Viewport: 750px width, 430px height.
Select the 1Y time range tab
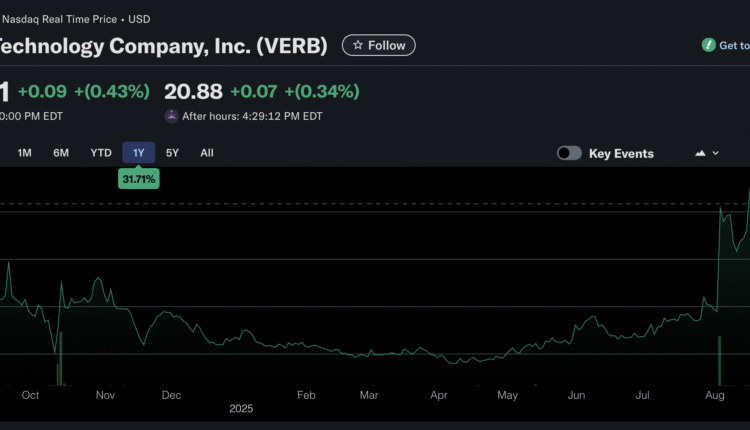[x=138, y=153]
